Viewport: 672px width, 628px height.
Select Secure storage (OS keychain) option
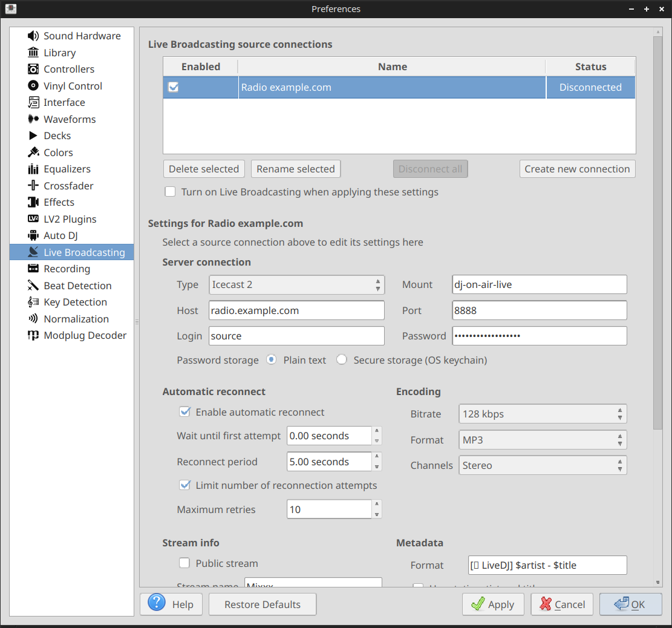(342, 359)
